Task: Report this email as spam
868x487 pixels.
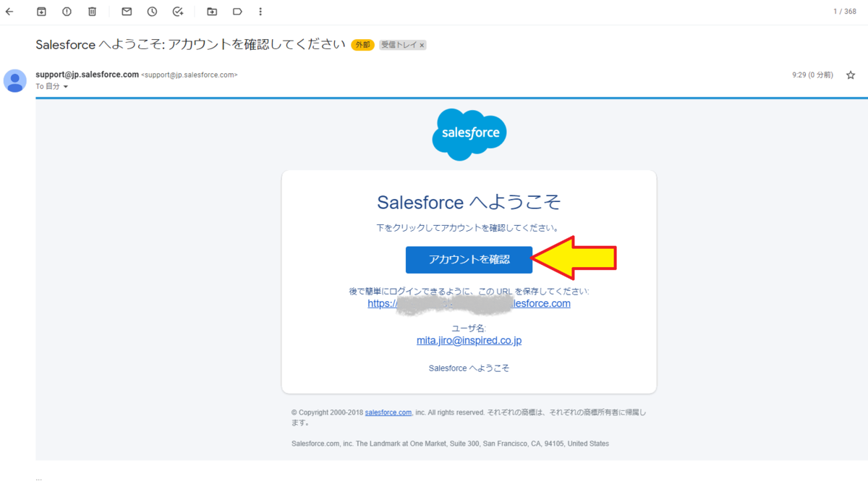Action: tap(67, 12)
